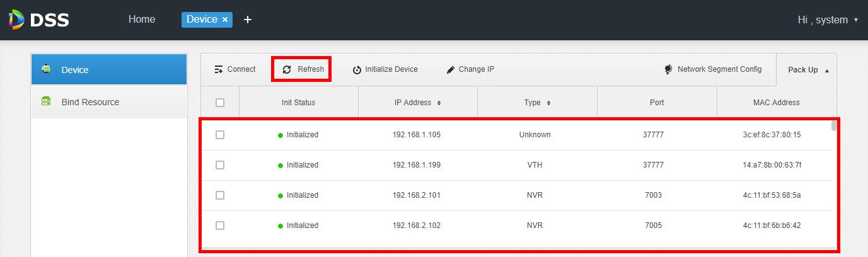Sort the Type column
Image resolution: width=868 pixels, height=257 pixels.
[548, 103]
